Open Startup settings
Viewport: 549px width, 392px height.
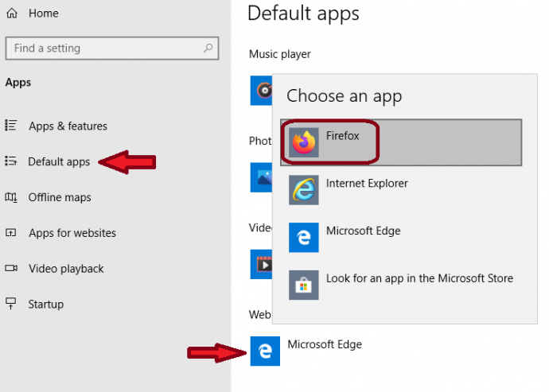pos(46,305)
